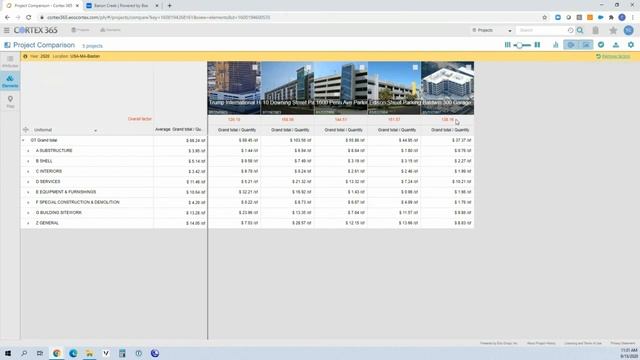
Task: Expand the A SUBSTRUCTURE row
Action: click(x=28, y=151)
